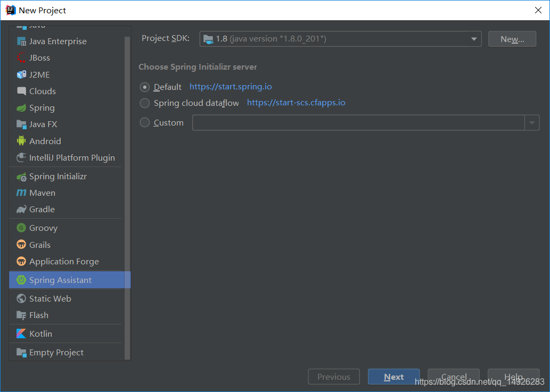Click the Help button
550x392 pixels.
tap(513, 377)
